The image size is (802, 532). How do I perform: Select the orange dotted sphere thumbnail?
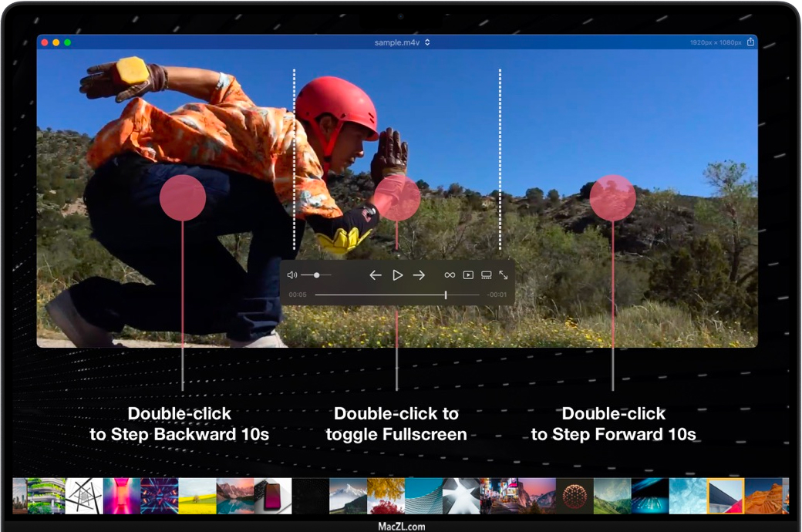click(x=575, y=496)
